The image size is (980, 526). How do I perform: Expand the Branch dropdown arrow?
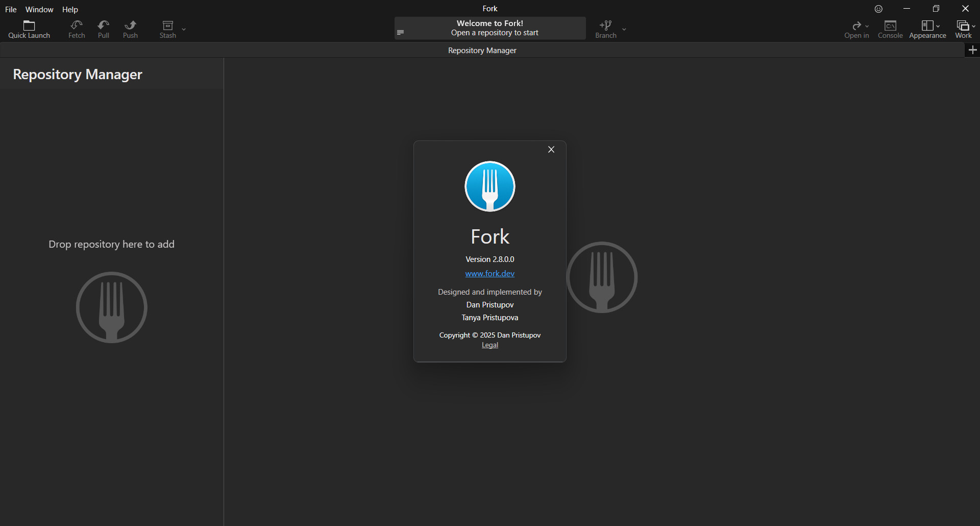click(x=624, y=29)
